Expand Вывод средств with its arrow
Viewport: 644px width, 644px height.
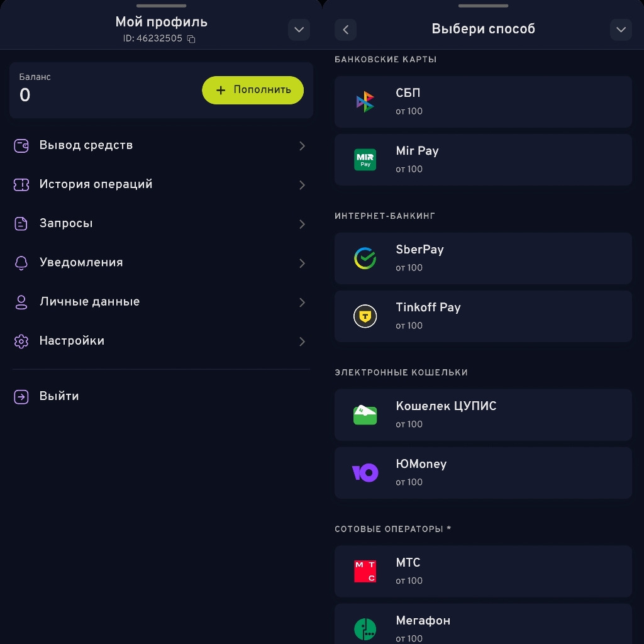point(303,146)
